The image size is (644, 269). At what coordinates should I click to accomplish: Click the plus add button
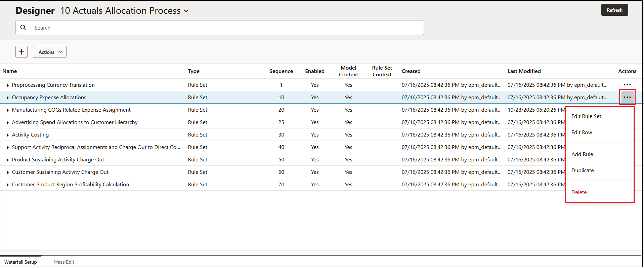pyautogui.click(x=22, y=52)
